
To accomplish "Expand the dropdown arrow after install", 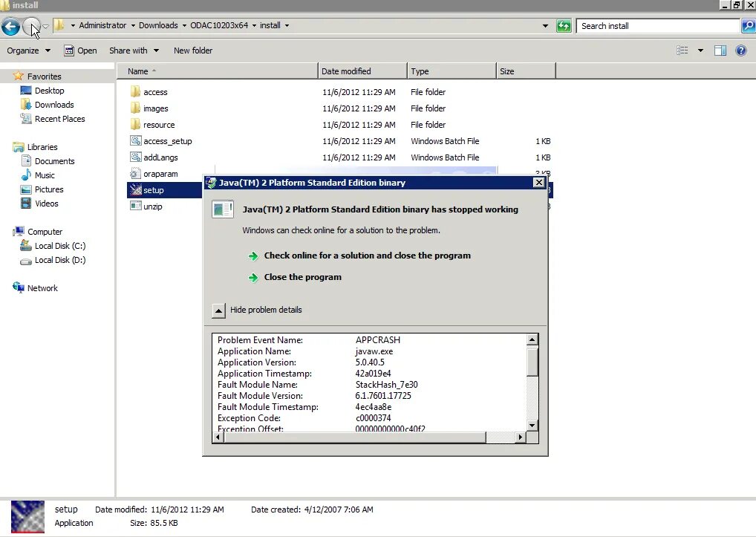I will [x=287, y=25].
